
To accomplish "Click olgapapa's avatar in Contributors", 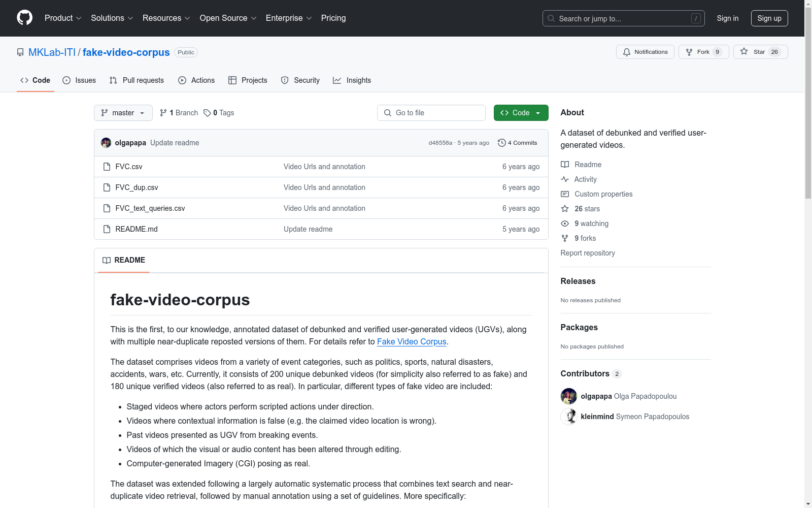I will [569, 396].
